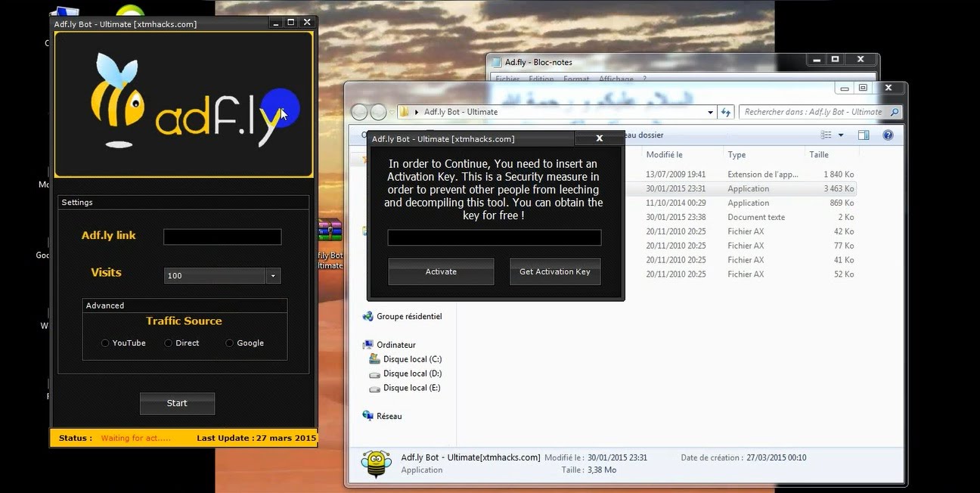Maximize the Adf.ly Bot main window
The height and width of the screenshot is (493, 980).
click(291, 23)
